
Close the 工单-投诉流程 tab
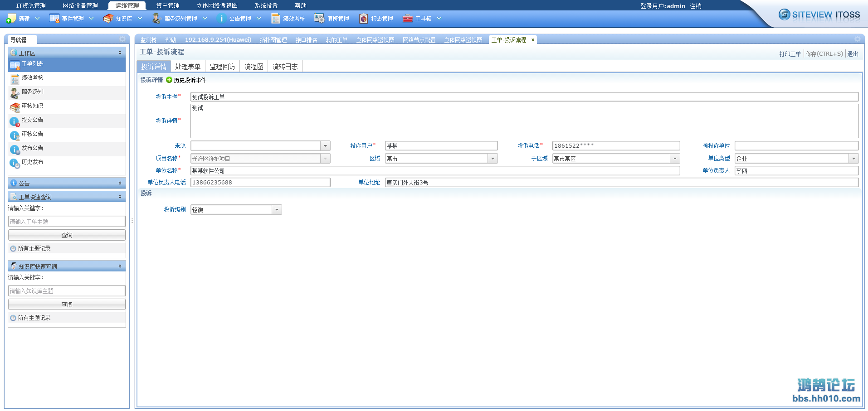(x=533, y=40)
